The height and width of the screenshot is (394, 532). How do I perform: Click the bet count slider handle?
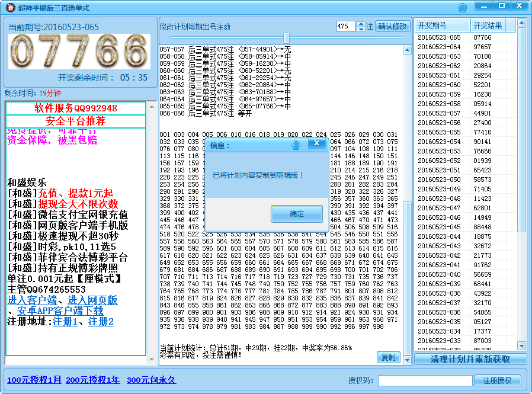286,38
